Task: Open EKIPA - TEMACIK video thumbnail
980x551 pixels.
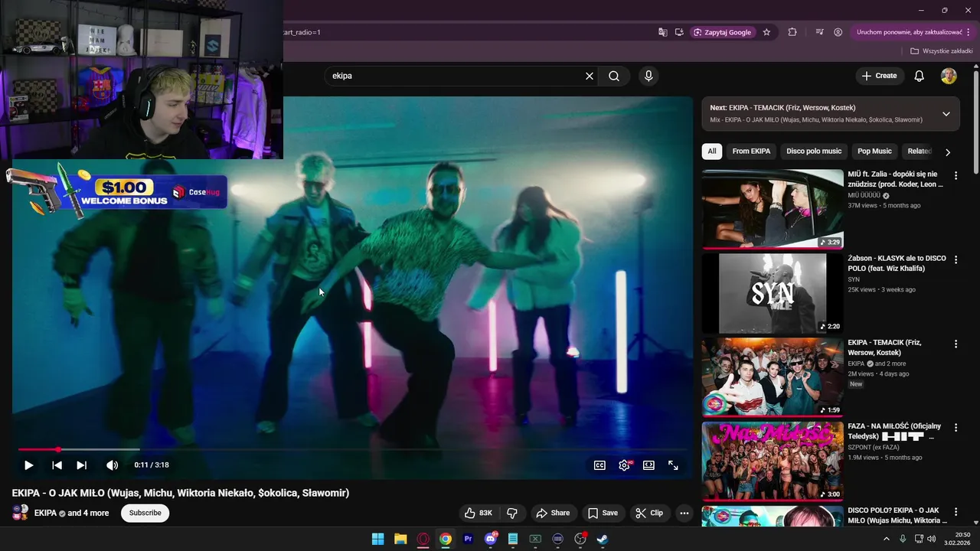Action: [773, 377]
